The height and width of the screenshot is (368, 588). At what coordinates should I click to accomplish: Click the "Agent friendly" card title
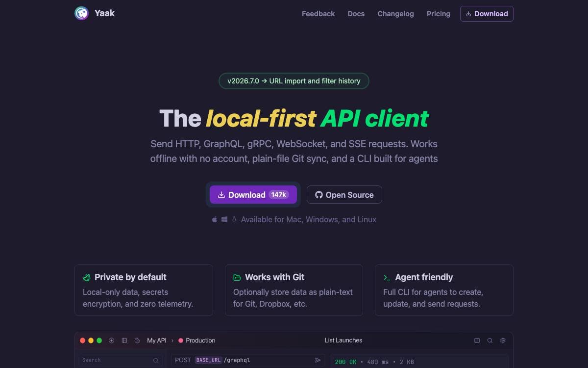click(x=424, y=277)
